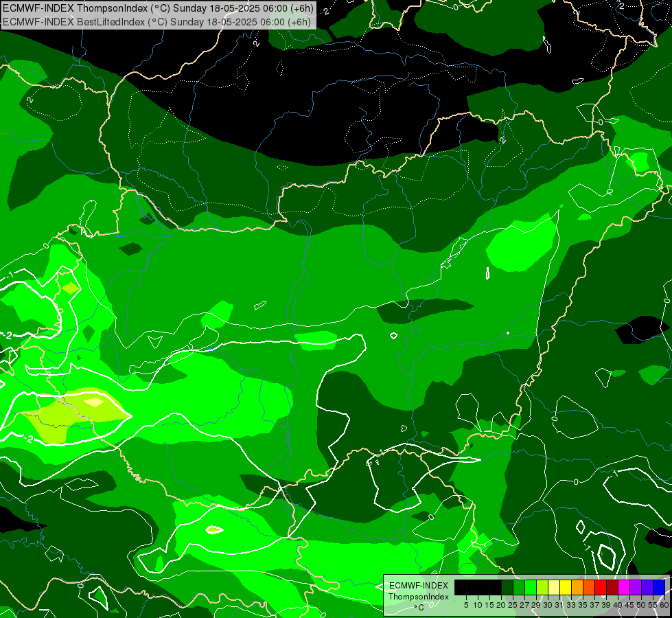The width and height of the screenshot is (672, 618).
Task: Click the legend value 60
Action: pyautogui.click(x=664, y=605)
